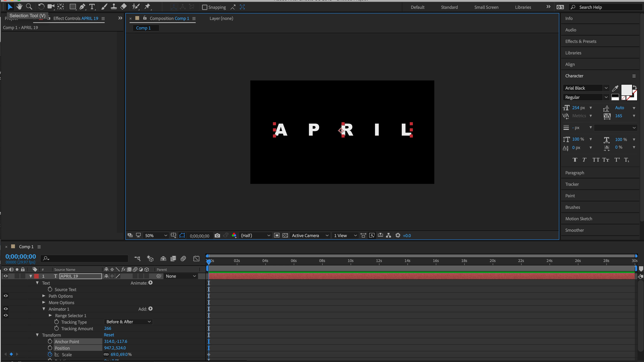Open the Tracking Type dropdown

[x=128, y=322]
